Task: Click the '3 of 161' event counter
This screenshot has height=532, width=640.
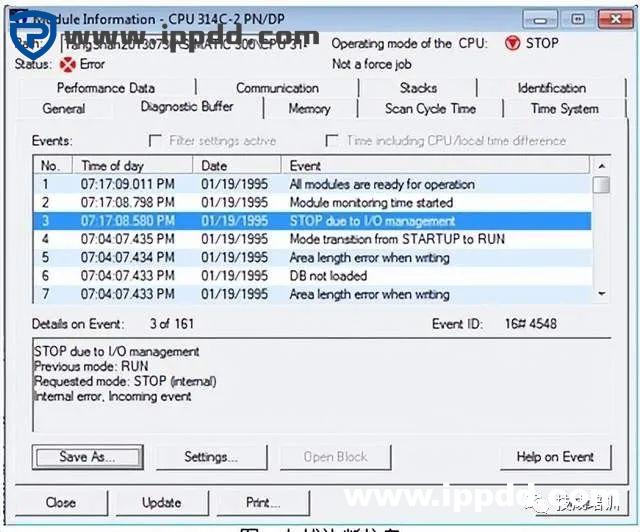Action: click(x=171, y=324)
